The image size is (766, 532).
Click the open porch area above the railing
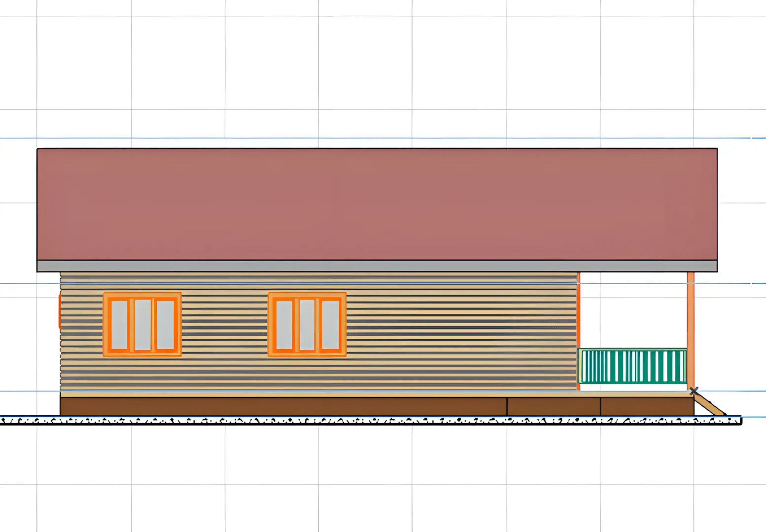coord(633,310)
